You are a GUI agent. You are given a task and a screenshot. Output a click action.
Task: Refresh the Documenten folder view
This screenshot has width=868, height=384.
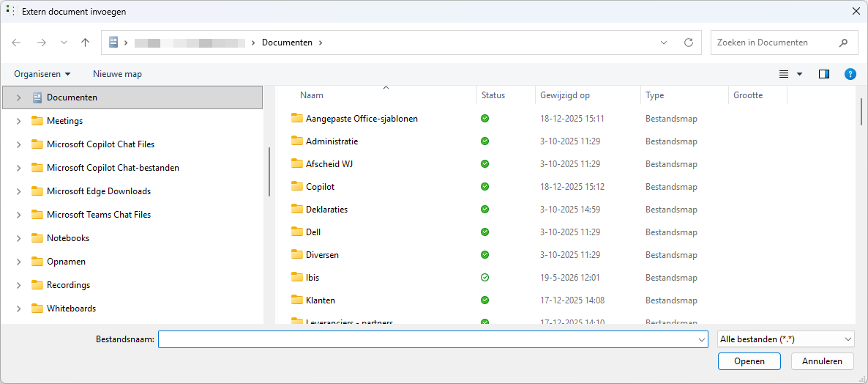689,43
